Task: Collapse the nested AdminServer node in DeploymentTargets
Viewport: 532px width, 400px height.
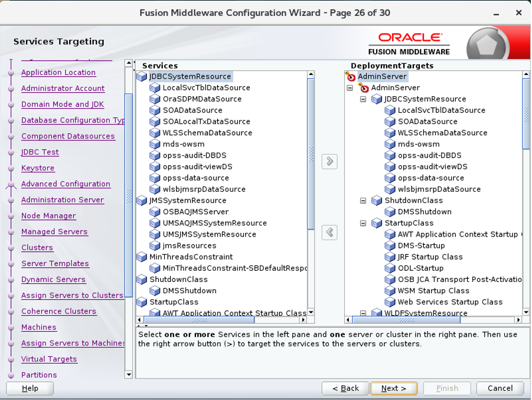Action: pyautogui.click(x=350, y=88)
